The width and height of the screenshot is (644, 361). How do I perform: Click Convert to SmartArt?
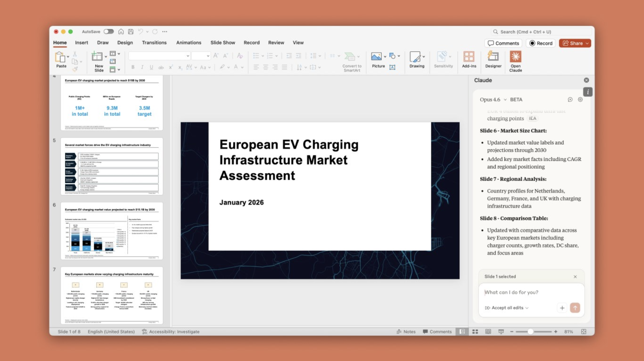coord(351,61)
